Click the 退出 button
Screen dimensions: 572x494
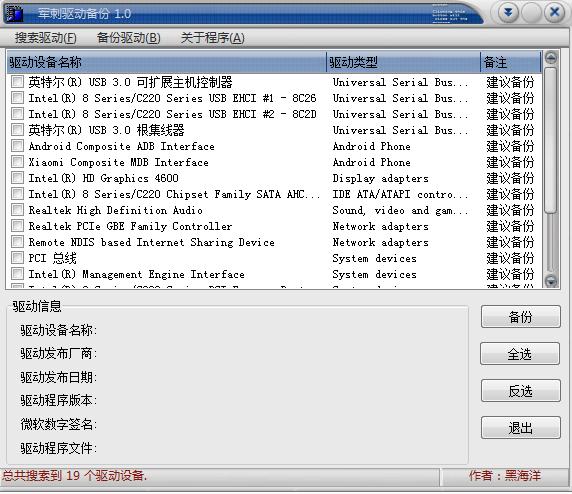pyautogui.click(x=521, y=428)
